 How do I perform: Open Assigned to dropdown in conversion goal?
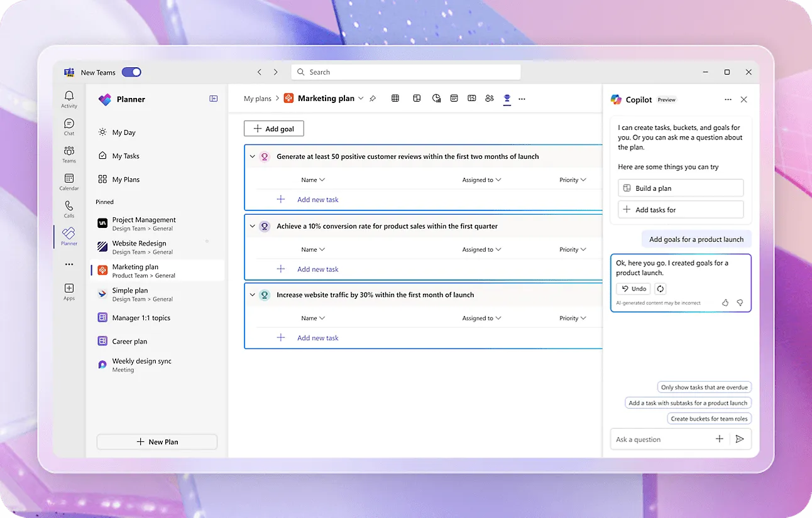click(x=482, y=249)
